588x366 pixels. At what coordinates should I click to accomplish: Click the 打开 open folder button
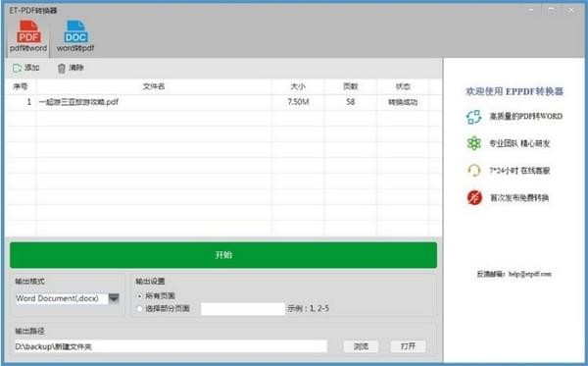point(408,346)
